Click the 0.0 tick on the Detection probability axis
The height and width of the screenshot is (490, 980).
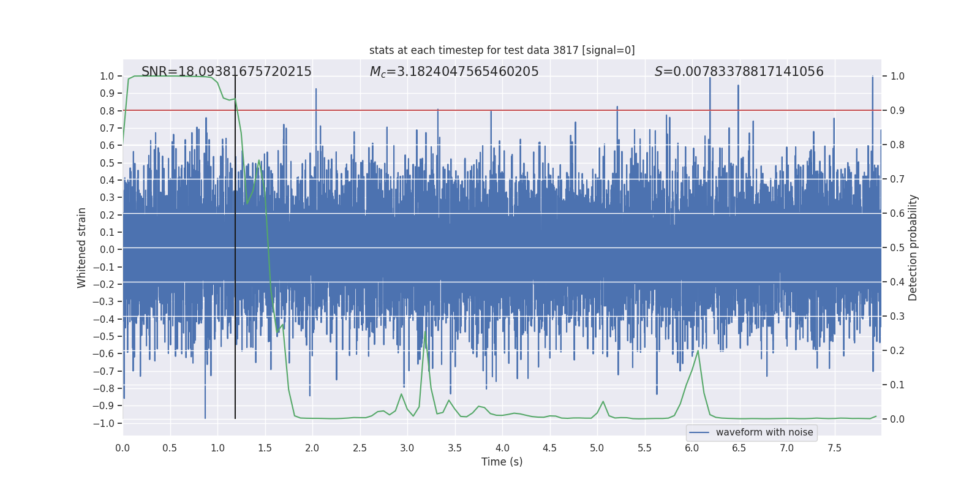897,420
